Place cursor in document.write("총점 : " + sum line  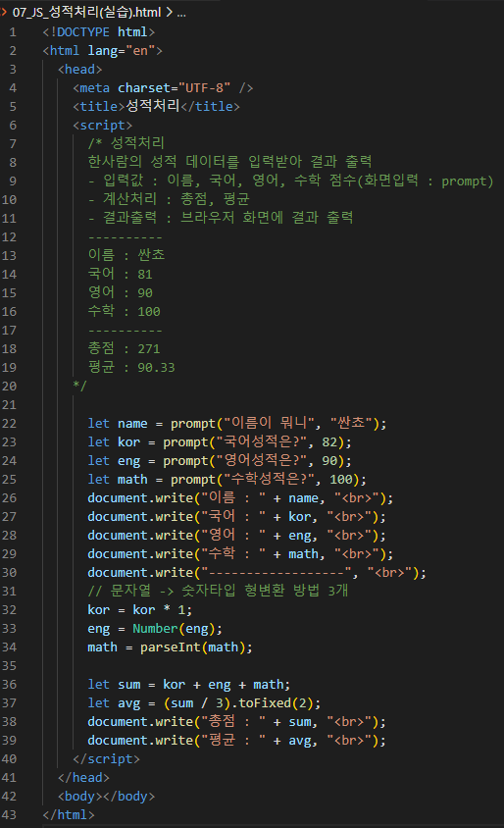[x=237, y=721]
